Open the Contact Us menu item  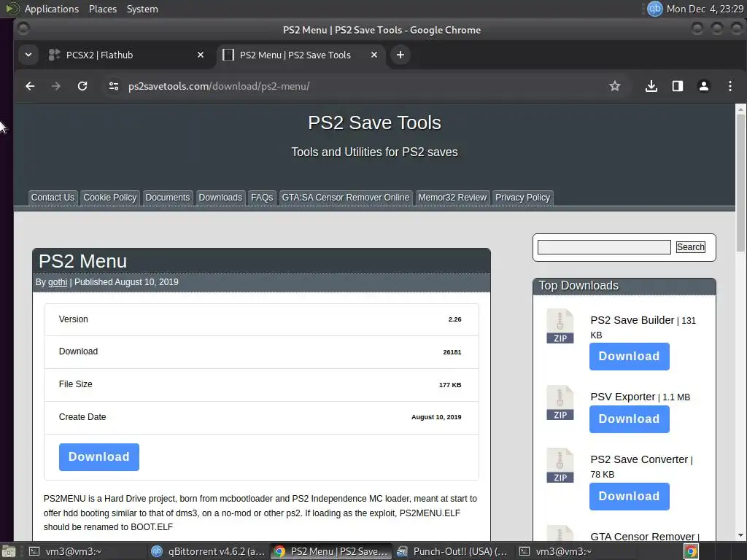tap(53, 198)
